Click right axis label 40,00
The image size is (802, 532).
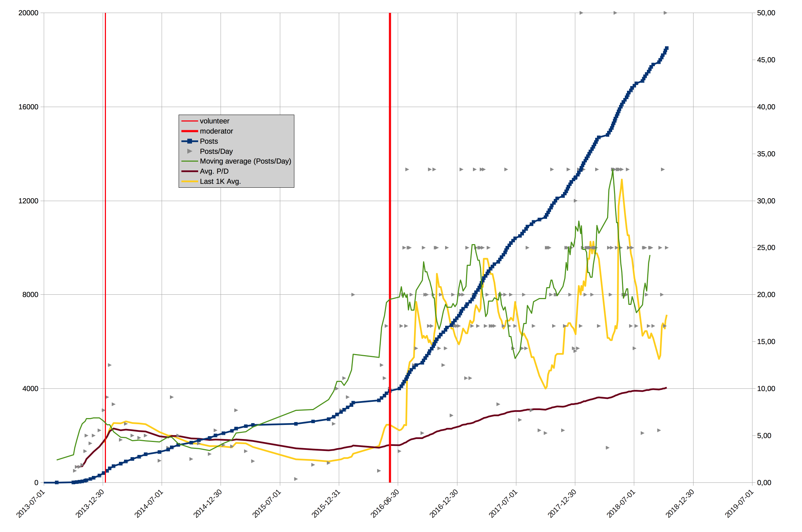(x=766, y=107)
